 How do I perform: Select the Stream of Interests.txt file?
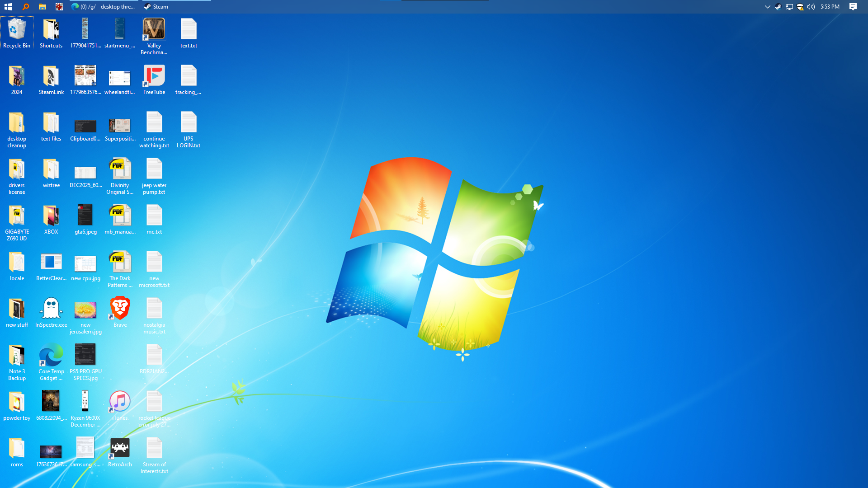[154, 455]
